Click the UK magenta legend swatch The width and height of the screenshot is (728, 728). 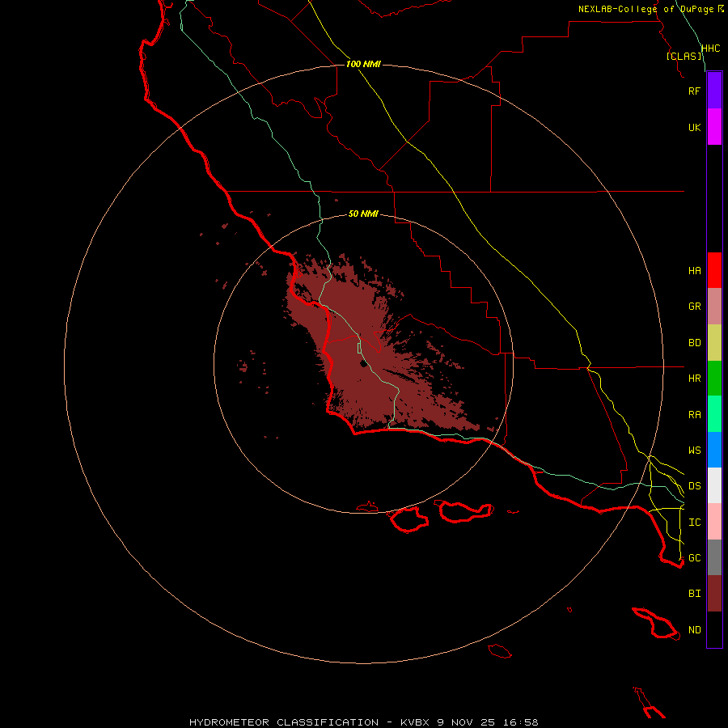coord(714,127)
